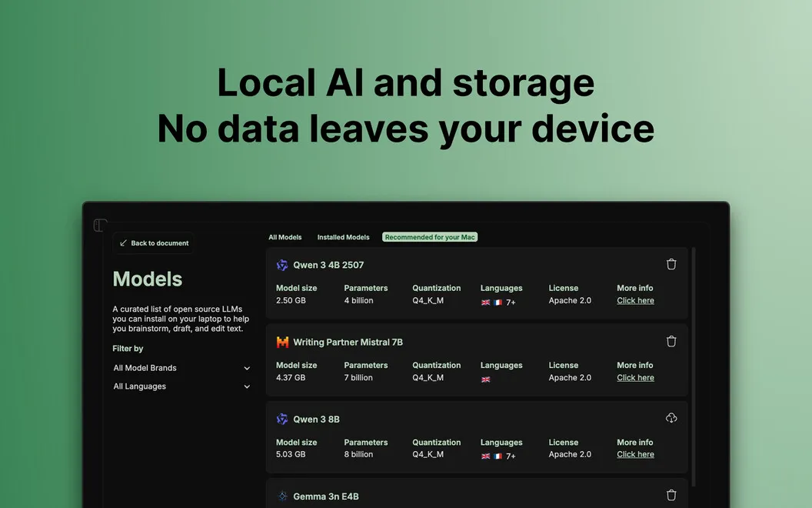Switch to the All Models tab
The width and height of the screenshot is (812, 508).
point(285,237)
